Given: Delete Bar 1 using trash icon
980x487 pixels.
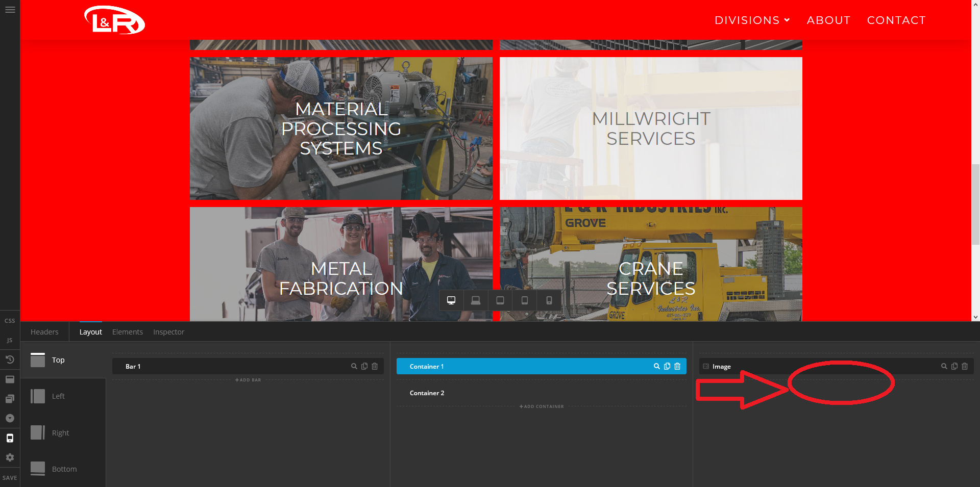Looking at the screenshot, I should [x=375, y=366].
